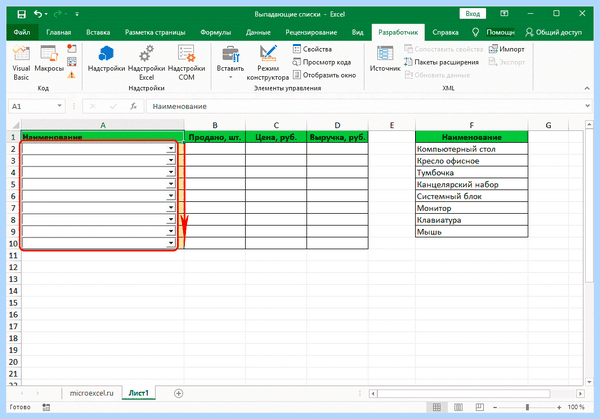Open ribbon display options icon
The image size is (600, 419).
tap(504, 14)
